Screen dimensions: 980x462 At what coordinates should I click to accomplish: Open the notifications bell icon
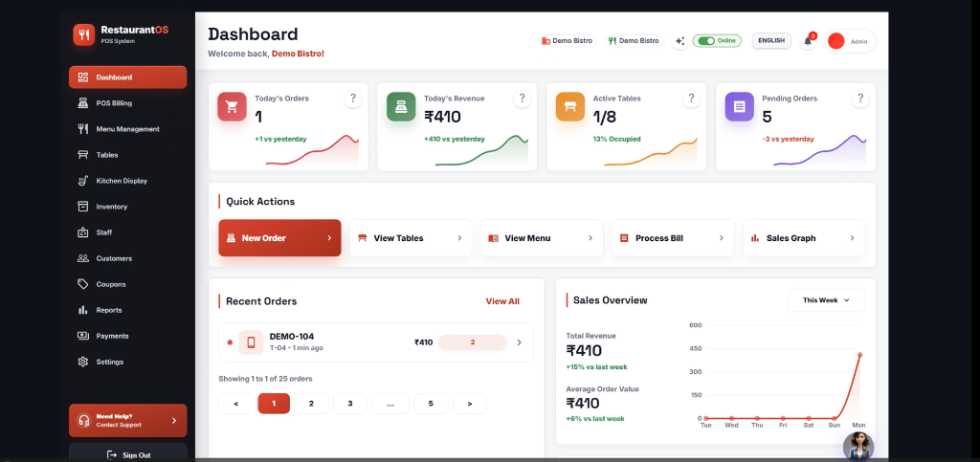point(808,41)
